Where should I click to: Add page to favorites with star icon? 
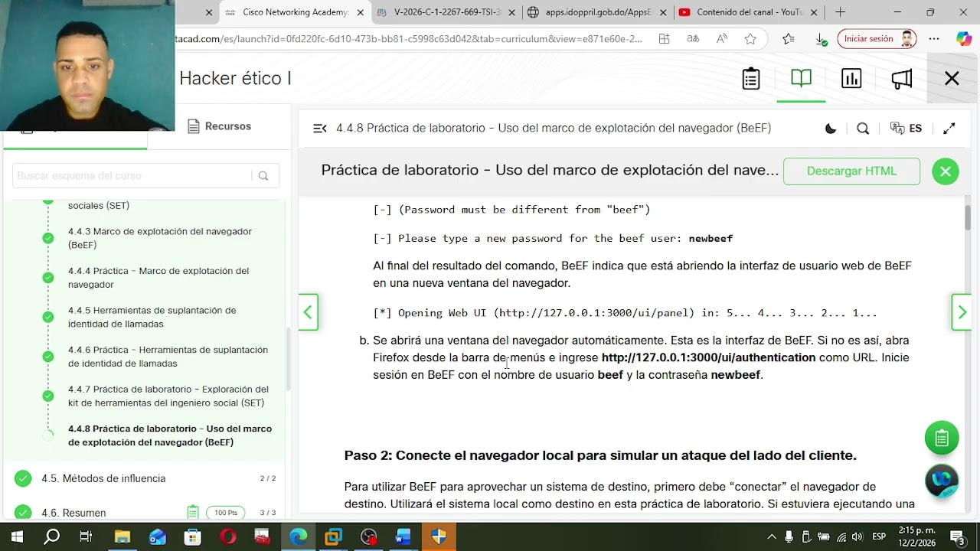pos(750,39)
